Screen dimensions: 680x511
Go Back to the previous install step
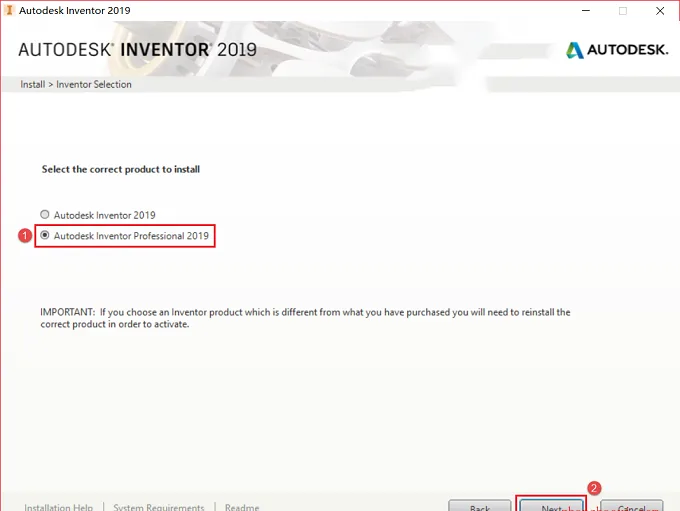pos(480,506)
